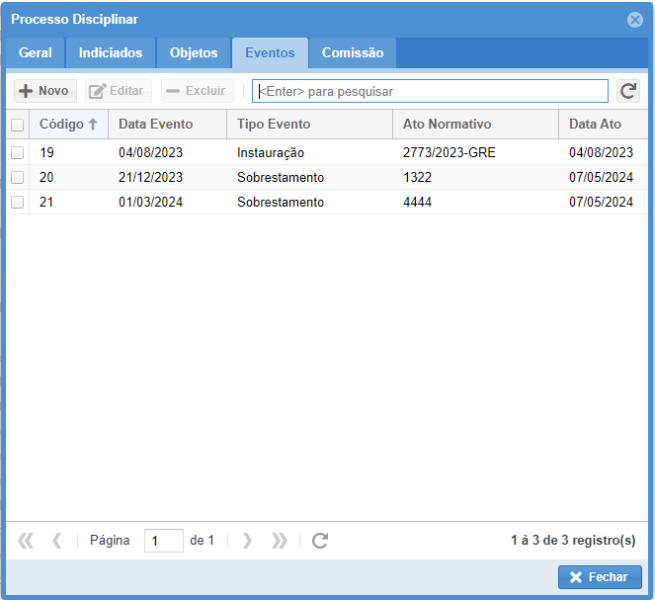Tick the checkbox for row 21
Screen dimensions: 655x600
coord(17,202)
